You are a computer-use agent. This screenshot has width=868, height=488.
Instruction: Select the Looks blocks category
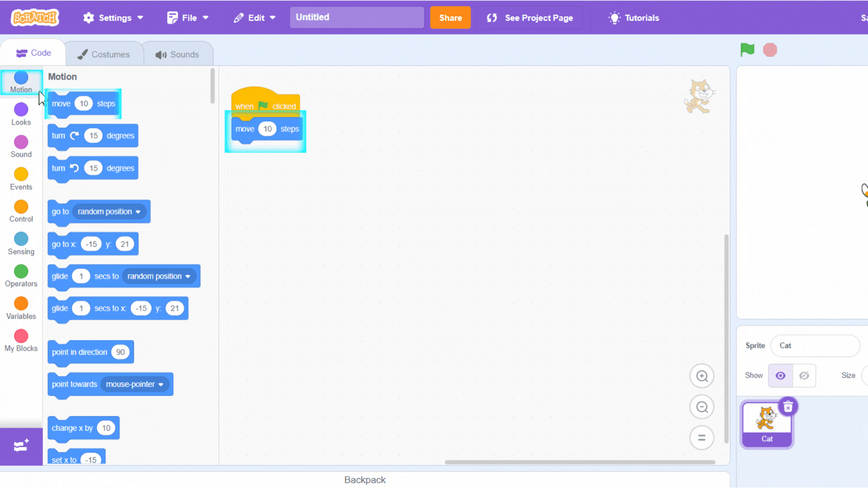(x=21, y=113)
